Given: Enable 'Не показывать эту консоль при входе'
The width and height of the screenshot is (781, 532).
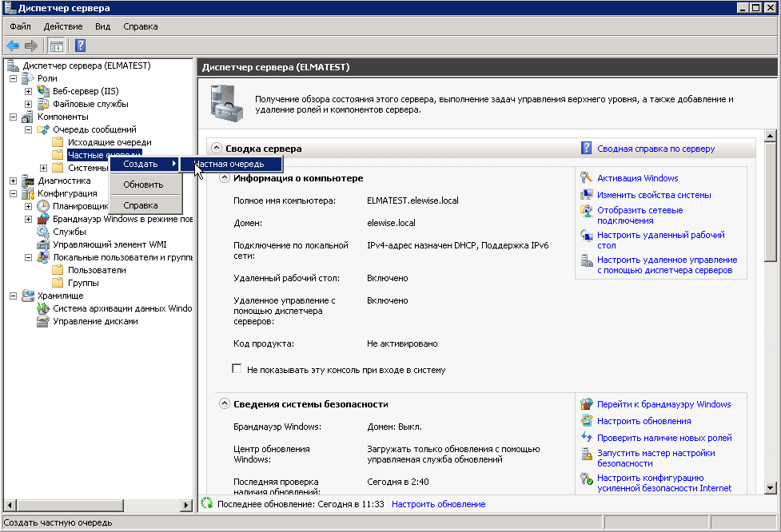Looking at the screenshot, I should pyautogui.click(x=237, y=369).
